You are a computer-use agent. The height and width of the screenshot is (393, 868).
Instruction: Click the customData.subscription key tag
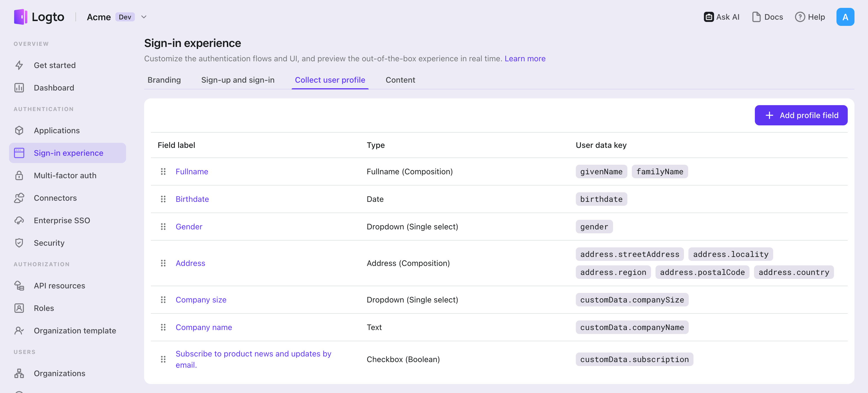click(x=634, y=359)
